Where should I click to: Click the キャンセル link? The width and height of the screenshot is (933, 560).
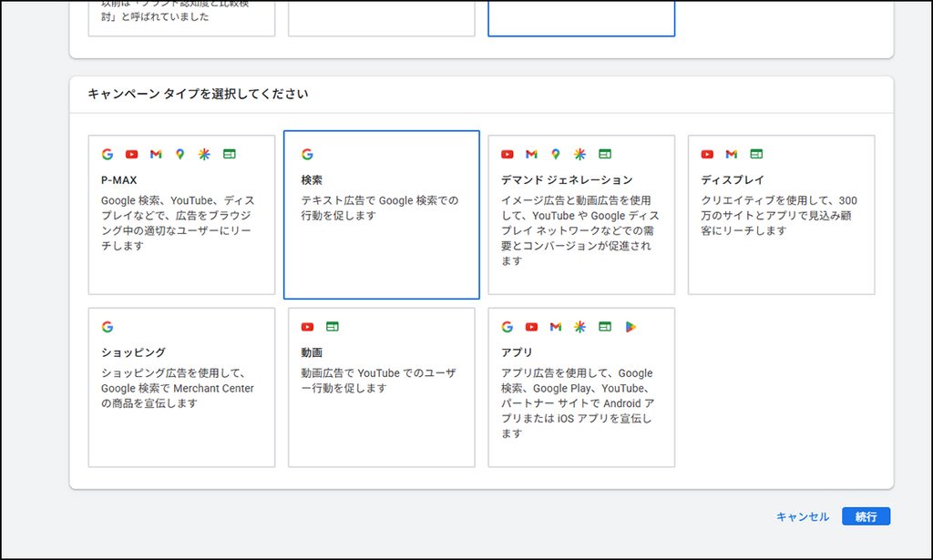(802, 516)
